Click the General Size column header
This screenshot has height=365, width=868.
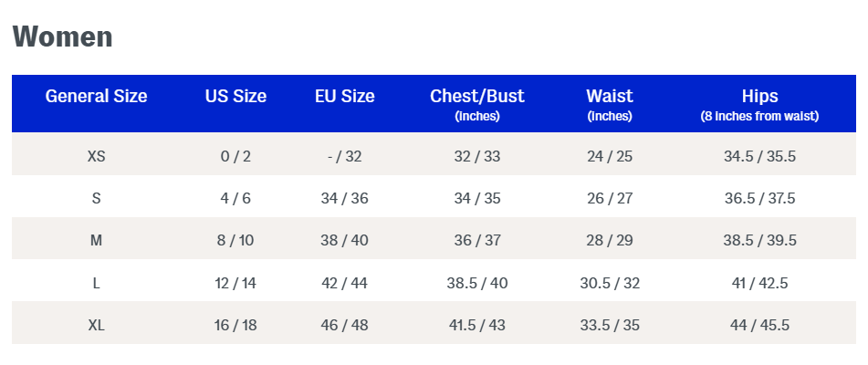coord(96,96)
